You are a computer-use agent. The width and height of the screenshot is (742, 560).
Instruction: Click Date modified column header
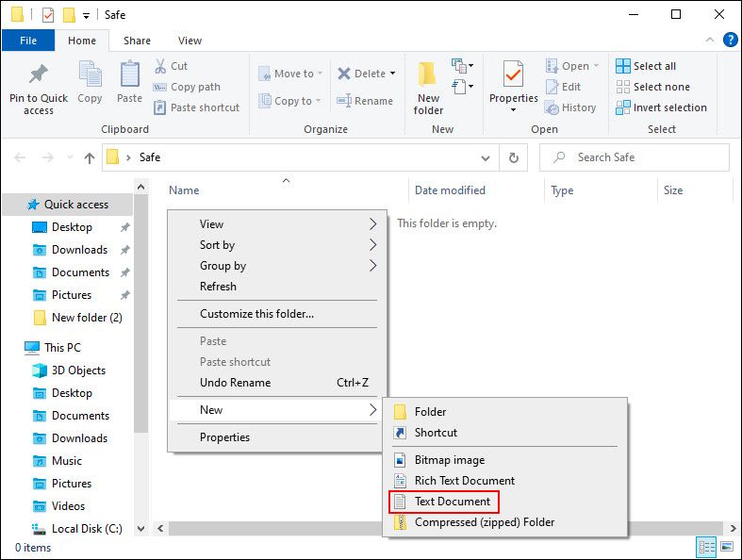450,190
